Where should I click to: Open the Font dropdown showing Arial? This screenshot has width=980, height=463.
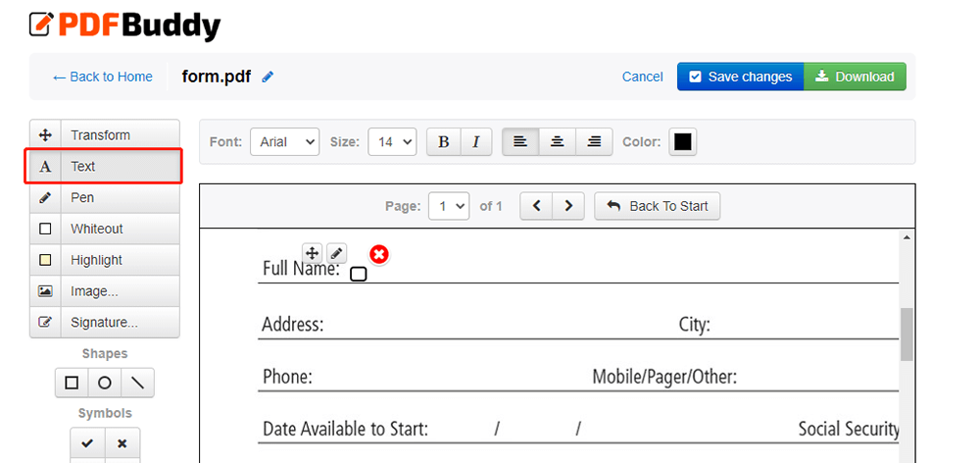(x=284, y=142)
